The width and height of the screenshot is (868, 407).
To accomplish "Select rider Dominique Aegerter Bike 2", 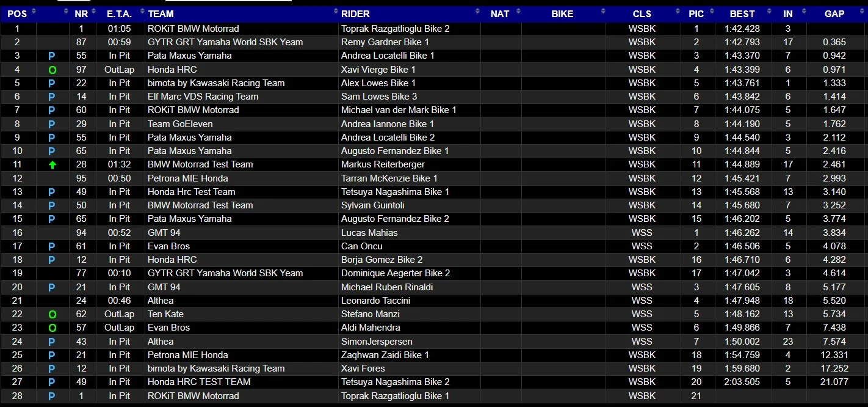I will (396, 273).
